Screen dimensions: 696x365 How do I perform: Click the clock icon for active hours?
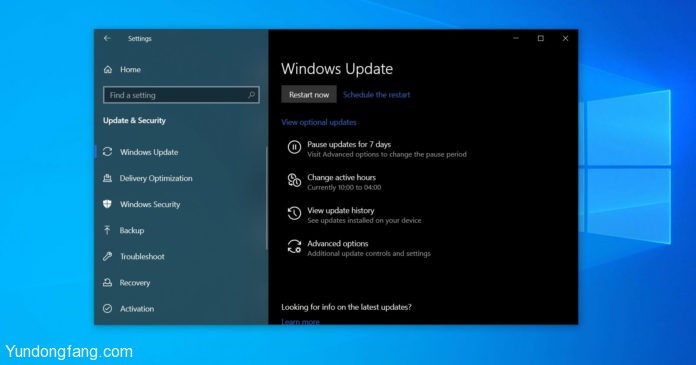[294, 180]
